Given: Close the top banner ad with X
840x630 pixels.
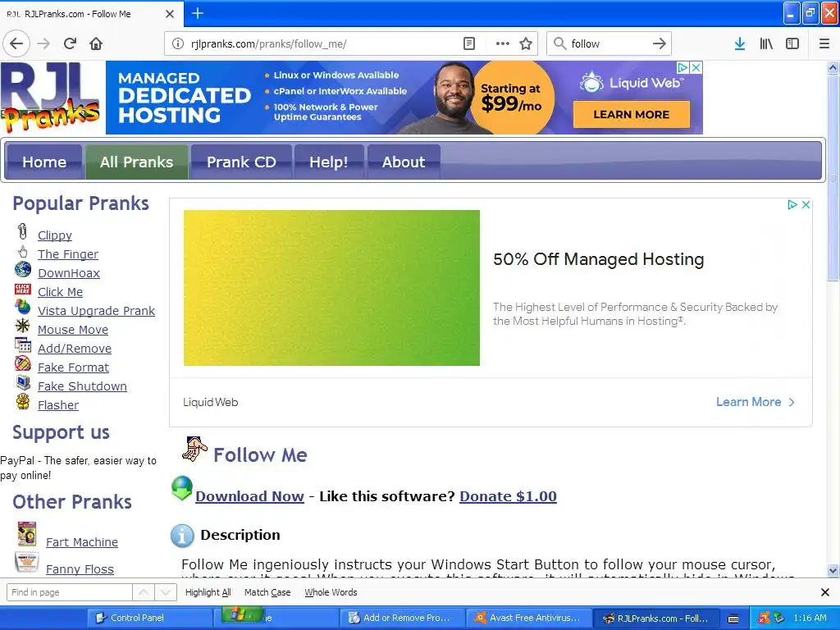Looking at the screenshot, I should pos(696,68).
